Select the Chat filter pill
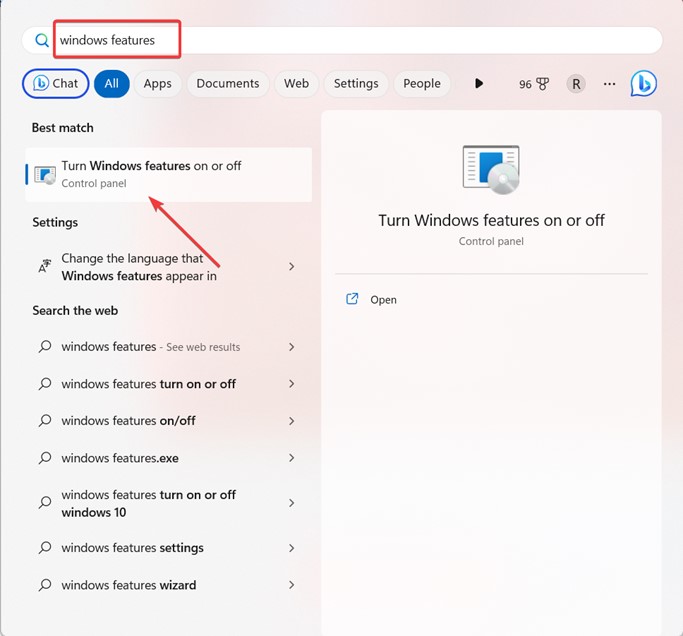Image resolution: width=683 pixels, height=636 pixels. [55, 84]
